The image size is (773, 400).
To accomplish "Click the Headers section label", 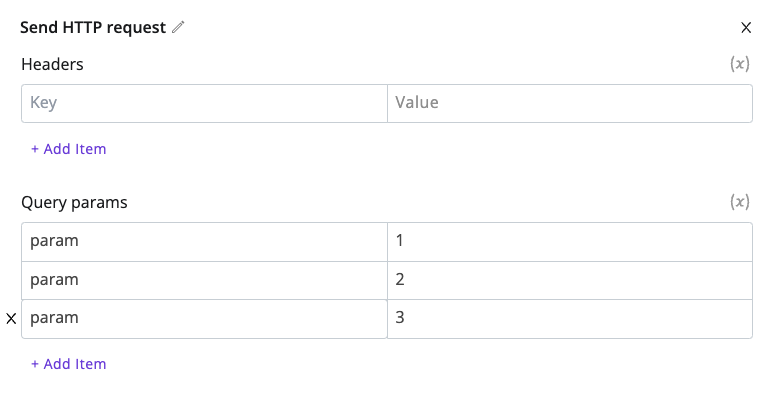I will coord(52,64).
